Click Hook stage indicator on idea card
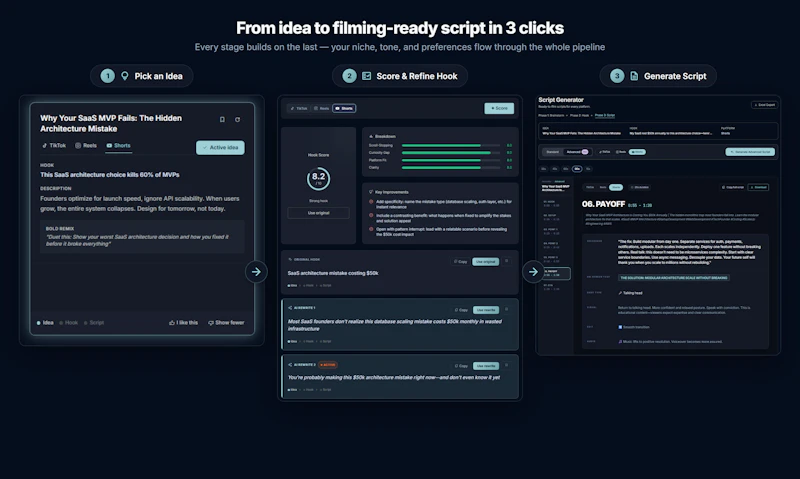Viewport: 800px width, 479px height. [x=69, y=322]
